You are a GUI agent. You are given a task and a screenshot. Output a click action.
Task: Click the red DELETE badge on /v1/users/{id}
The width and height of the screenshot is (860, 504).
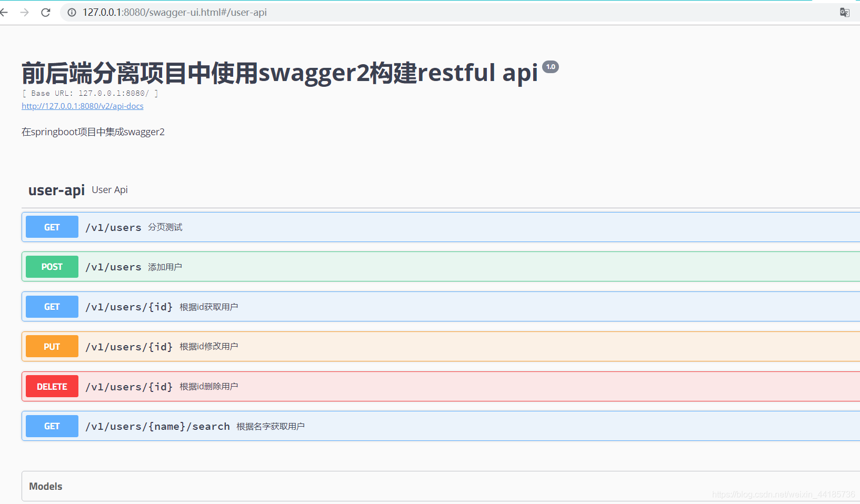pos(52,386)
